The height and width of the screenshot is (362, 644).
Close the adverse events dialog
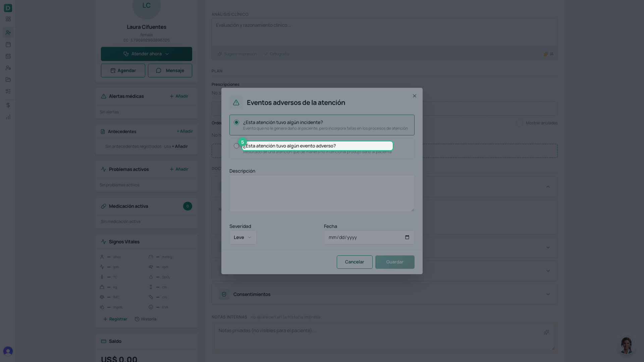click(415, 96)
